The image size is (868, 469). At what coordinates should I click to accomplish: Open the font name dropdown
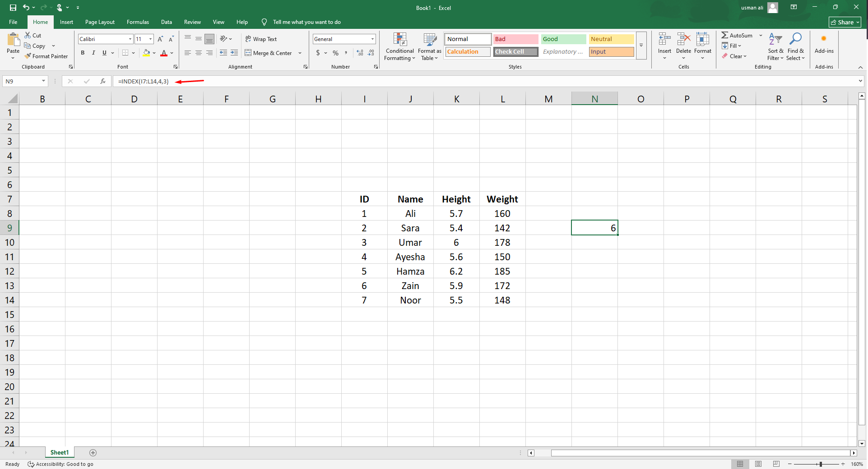pyautogui.click(x=130, y=39)
